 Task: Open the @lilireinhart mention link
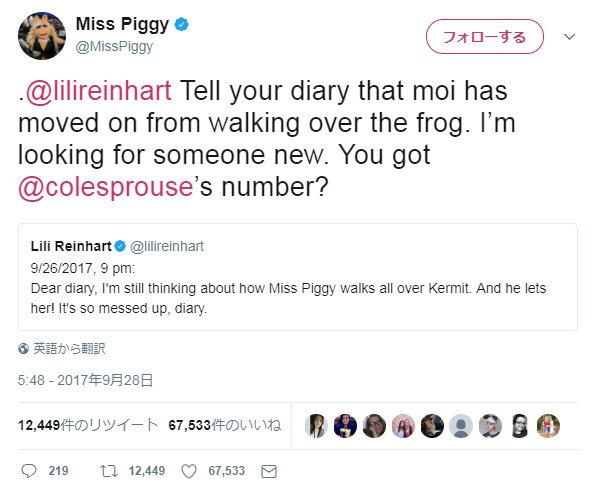pos(97,92)
